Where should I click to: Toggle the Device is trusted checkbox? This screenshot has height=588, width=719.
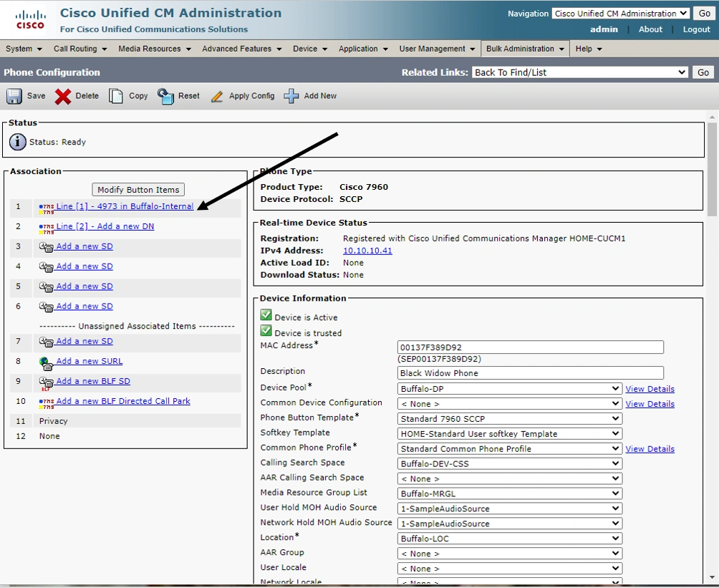(x=266, y=330)
